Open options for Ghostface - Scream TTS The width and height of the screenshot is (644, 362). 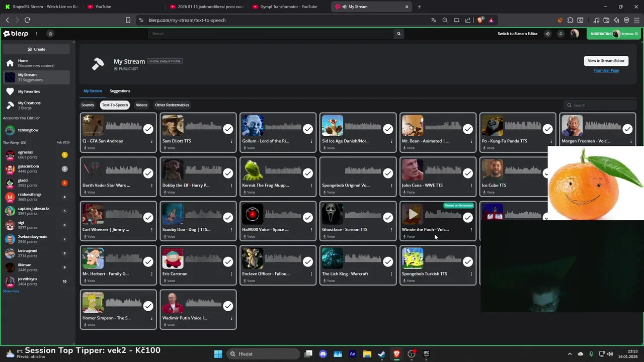coord(391,230)
